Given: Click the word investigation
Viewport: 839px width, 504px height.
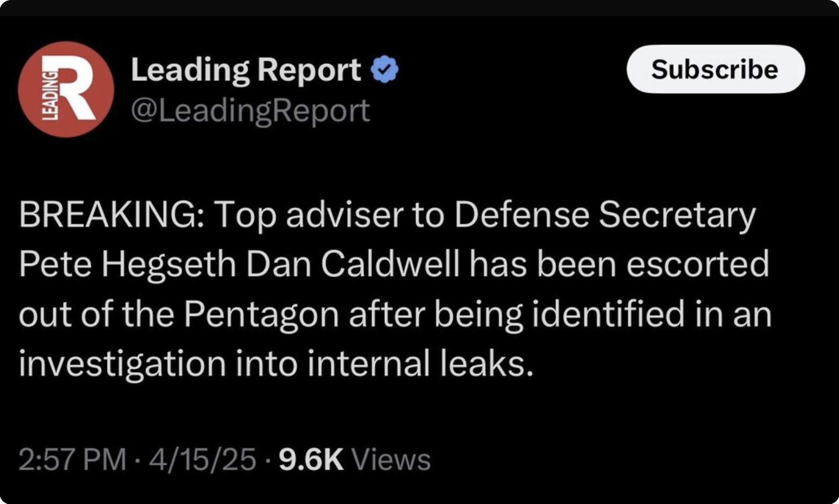Looking at the screenshot, I should pos(122,363).
